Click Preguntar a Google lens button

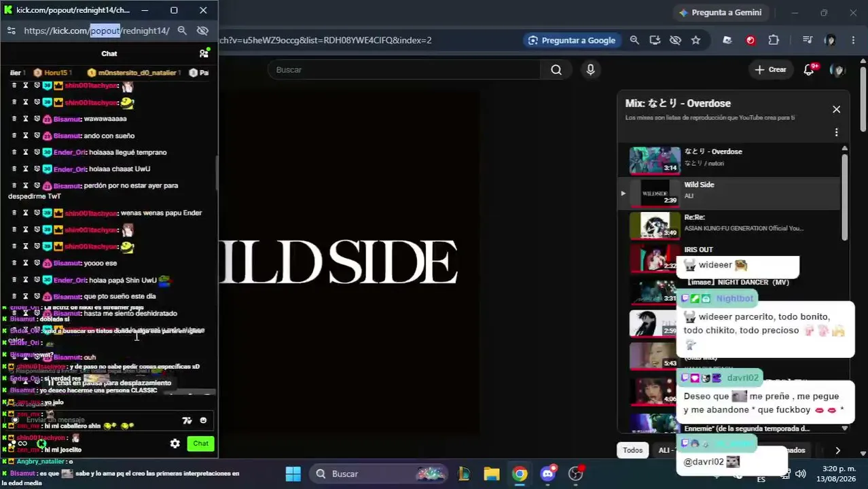[572, 40]
